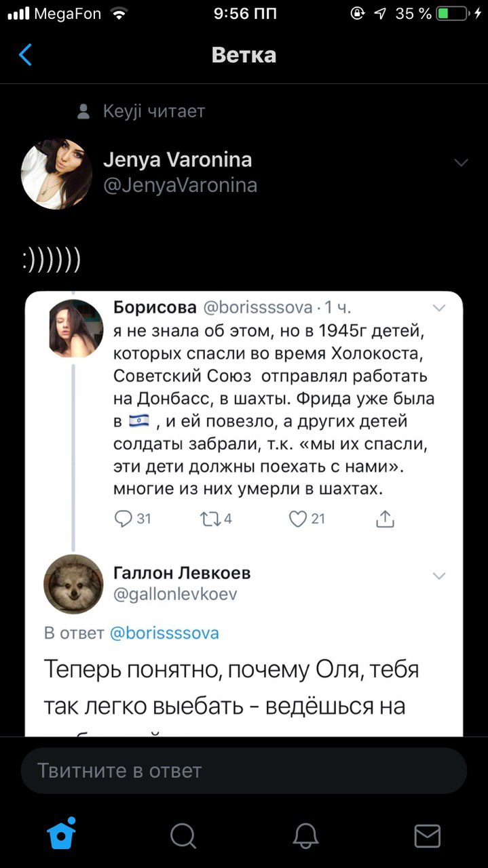Expand options chevron for Jenya Varonina tweet

461,163
